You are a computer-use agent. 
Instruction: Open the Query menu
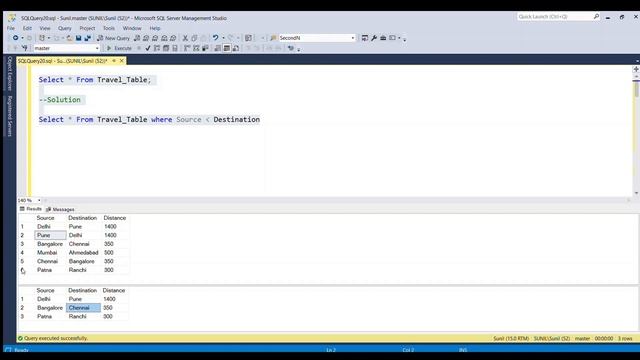pyautogui.click(x=64, y=28)
